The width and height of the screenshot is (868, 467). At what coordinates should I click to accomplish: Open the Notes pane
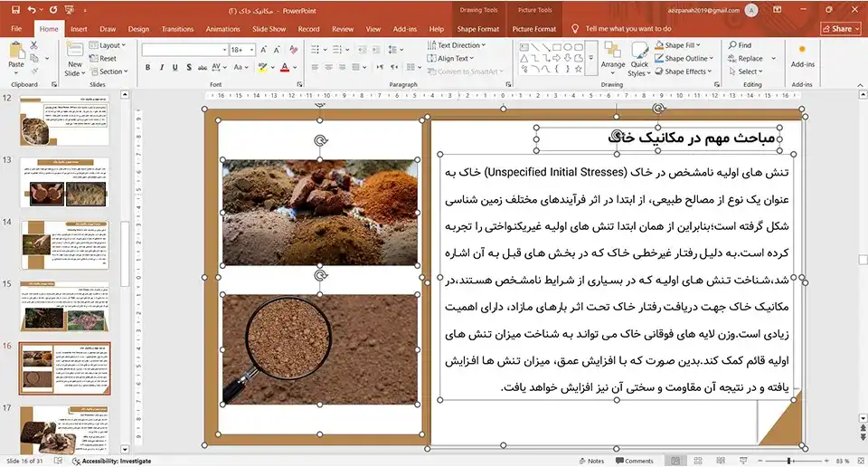pos(591,461)
